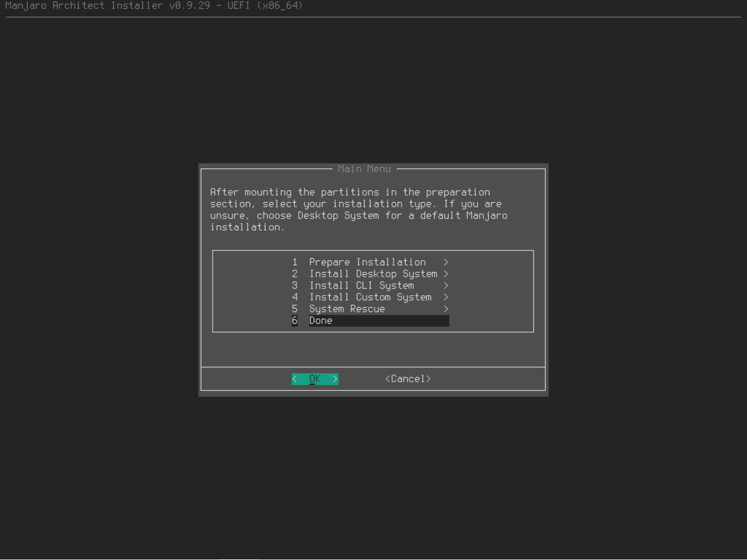Click the arrow beside Install Desktop System

click(x=446, y=274)
